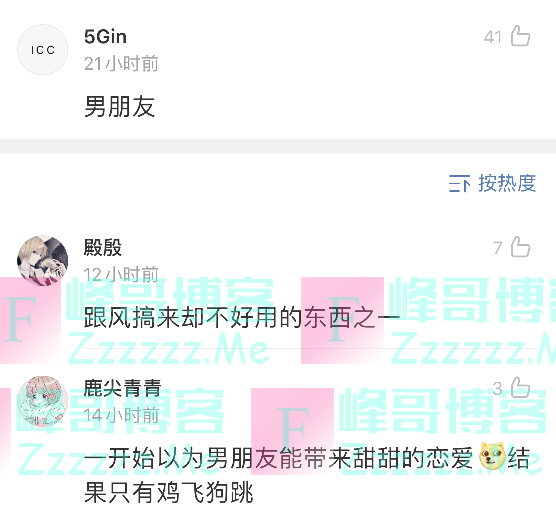Open comment starting with 一开始以为男朋友
Image resolution: width=556 pixels, height=518 pixels.
(307, 475)
